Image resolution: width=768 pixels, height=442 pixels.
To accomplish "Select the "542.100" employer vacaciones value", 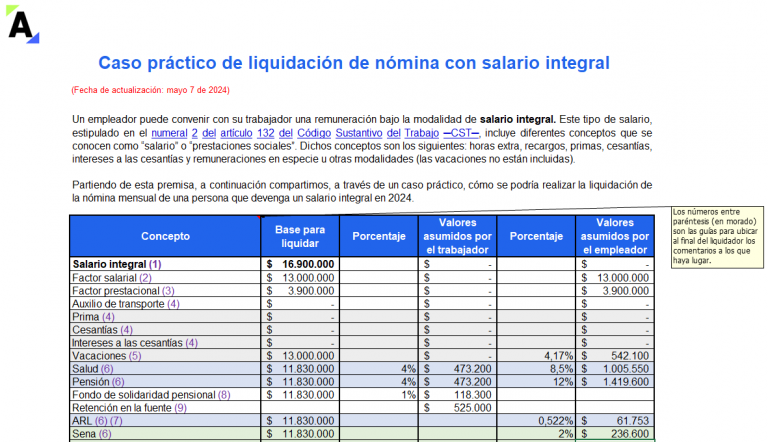I will (615, 356).
